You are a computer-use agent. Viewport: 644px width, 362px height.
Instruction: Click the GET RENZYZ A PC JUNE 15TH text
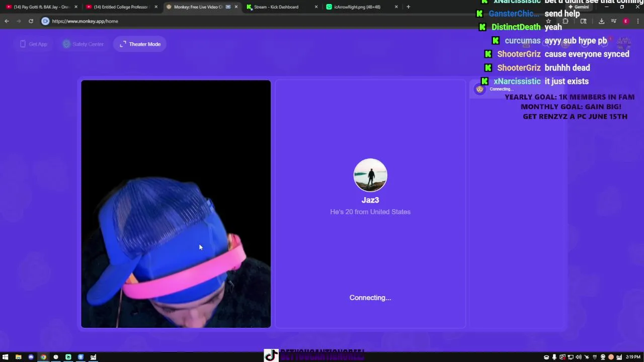coord(575,116)
